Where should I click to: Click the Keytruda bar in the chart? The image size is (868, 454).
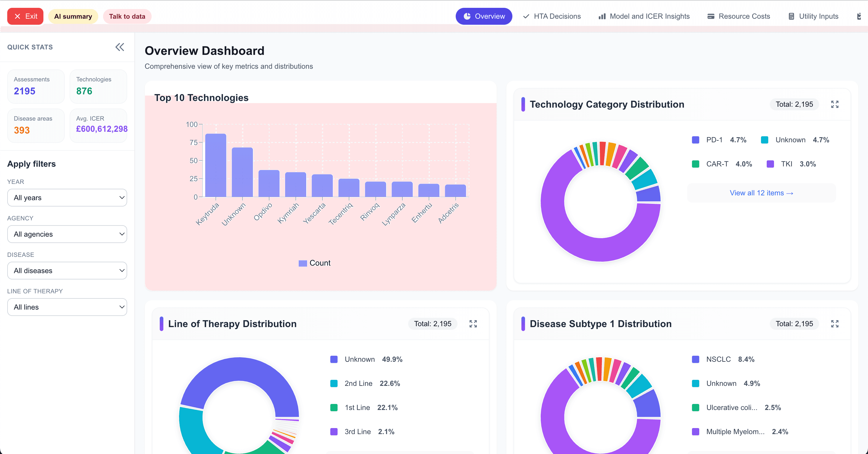point(216,165)
